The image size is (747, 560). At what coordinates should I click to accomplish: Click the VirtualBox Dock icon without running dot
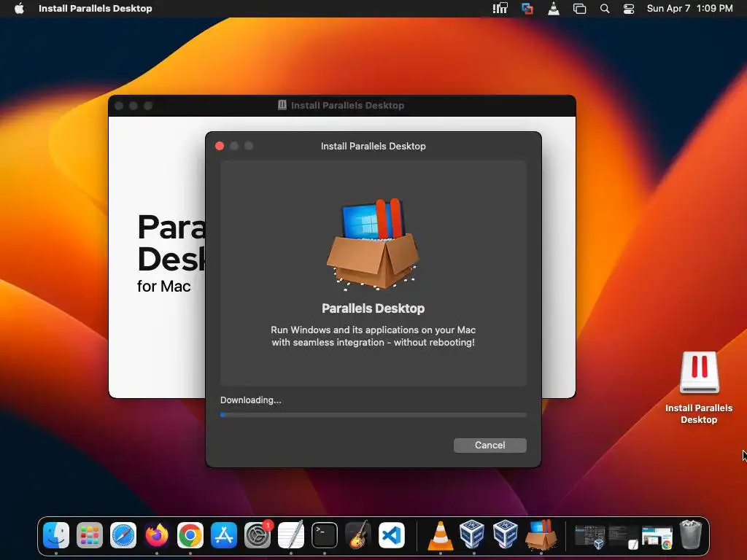[506, 534]
